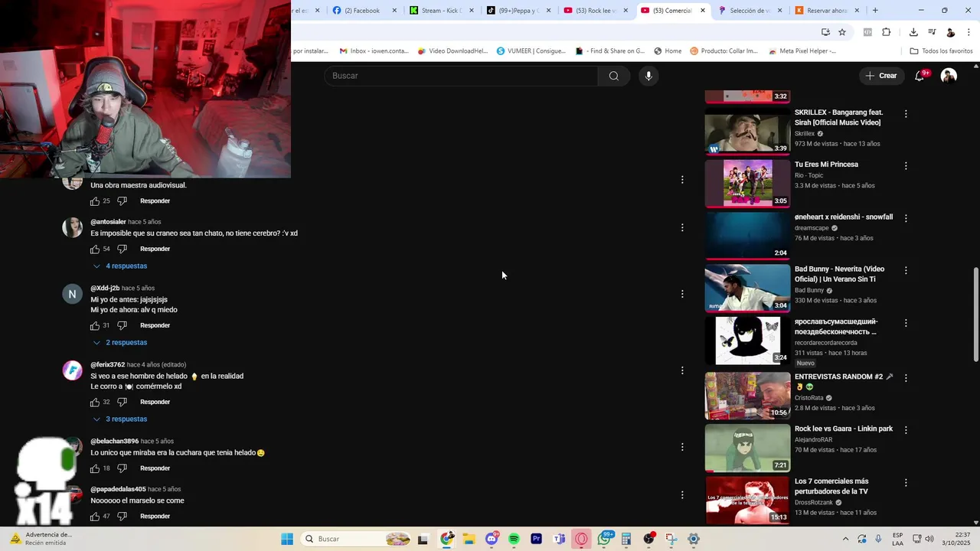Viewport: 980px width, 551px height.
Task: Switch to the Rock lee YouTube tab
Action: click(x=595, y=11)
